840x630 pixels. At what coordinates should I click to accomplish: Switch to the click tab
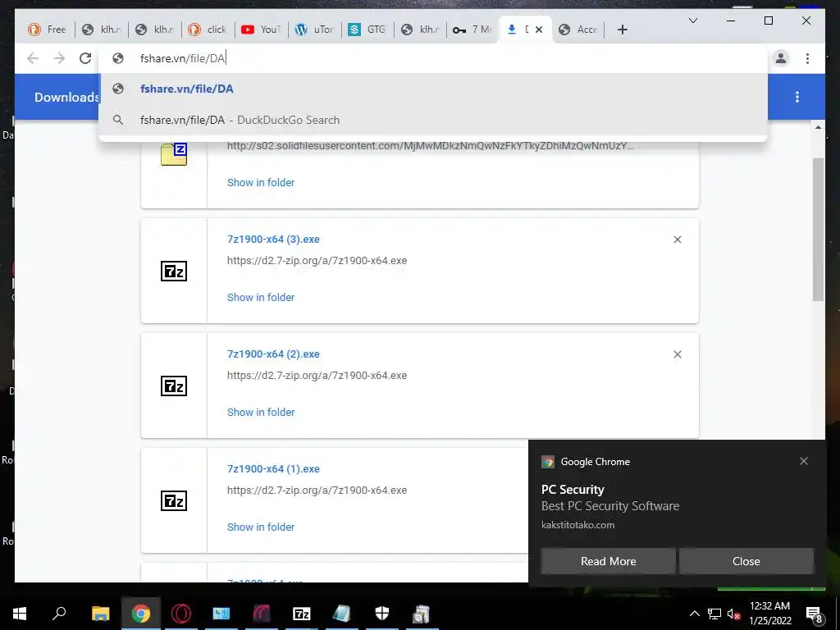click(x=208, y=30)
